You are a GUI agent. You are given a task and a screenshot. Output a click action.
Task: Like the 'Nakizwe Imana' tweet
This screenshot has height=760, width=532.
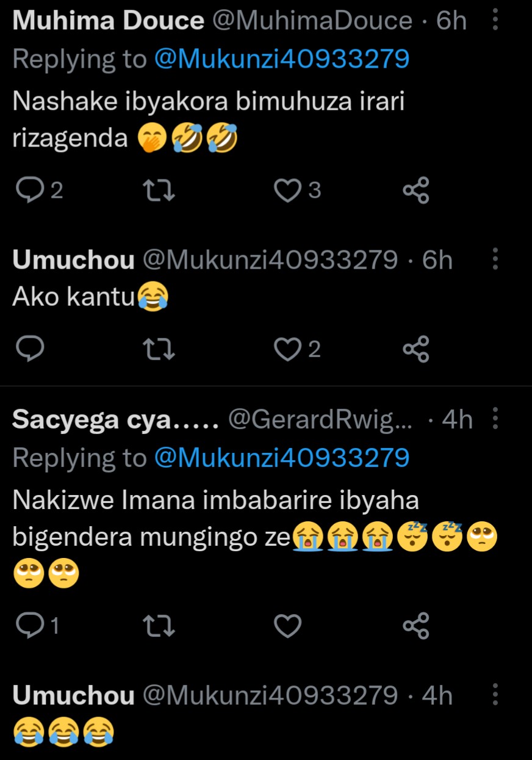click(287, 626)
